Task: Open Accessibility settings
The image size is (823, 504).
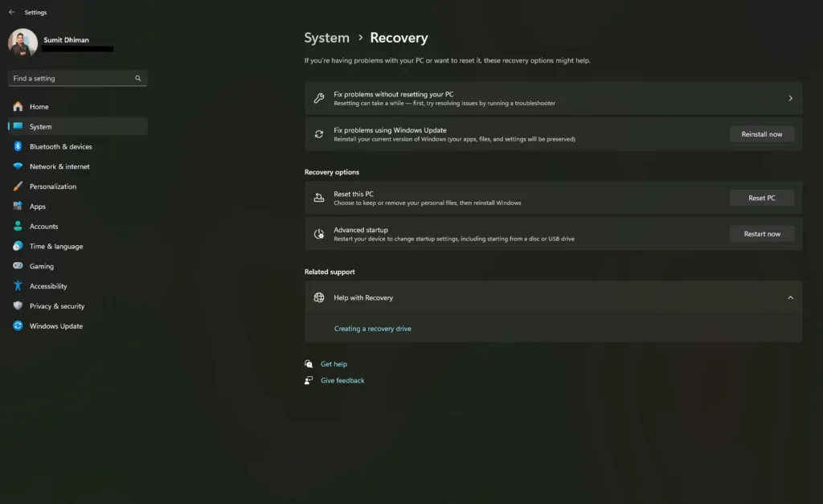Action: point(78,286)
